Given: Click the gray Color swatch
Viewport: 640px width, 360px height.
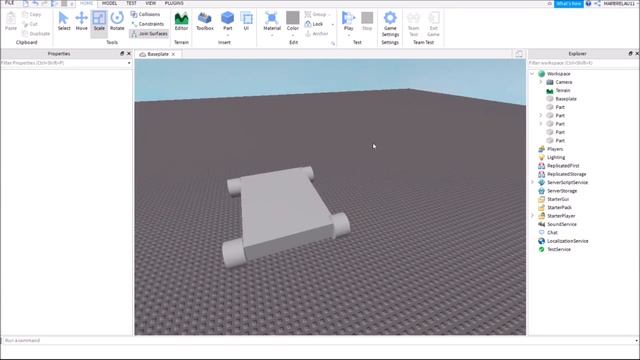Looking at the screenshot, I should (293, 18).
